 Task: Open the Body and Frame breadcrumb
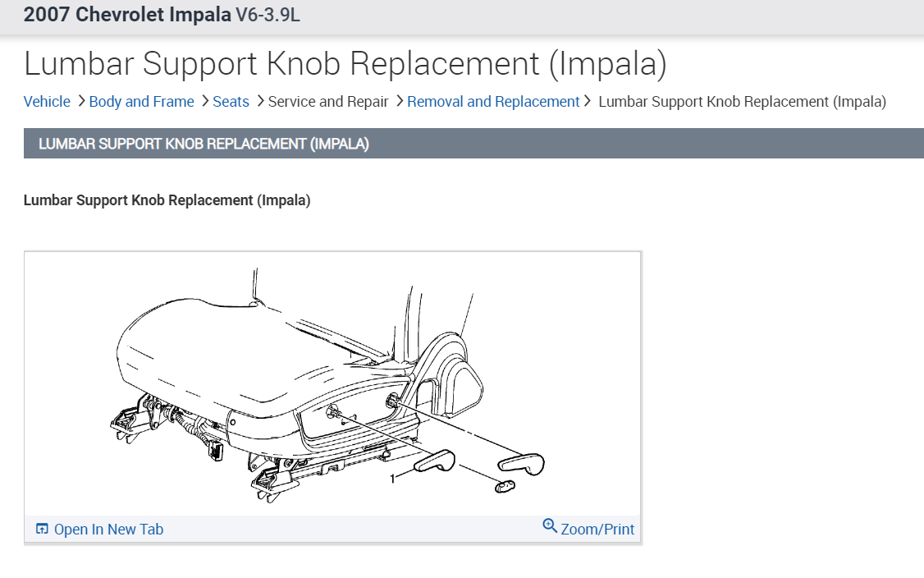pos(141,102)
